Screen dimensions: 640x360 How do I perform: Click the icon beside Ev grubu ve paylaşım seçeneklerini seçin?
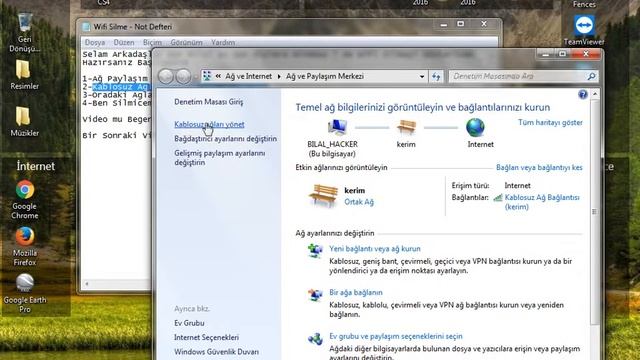pyautogui.click(x=315, y=338)
